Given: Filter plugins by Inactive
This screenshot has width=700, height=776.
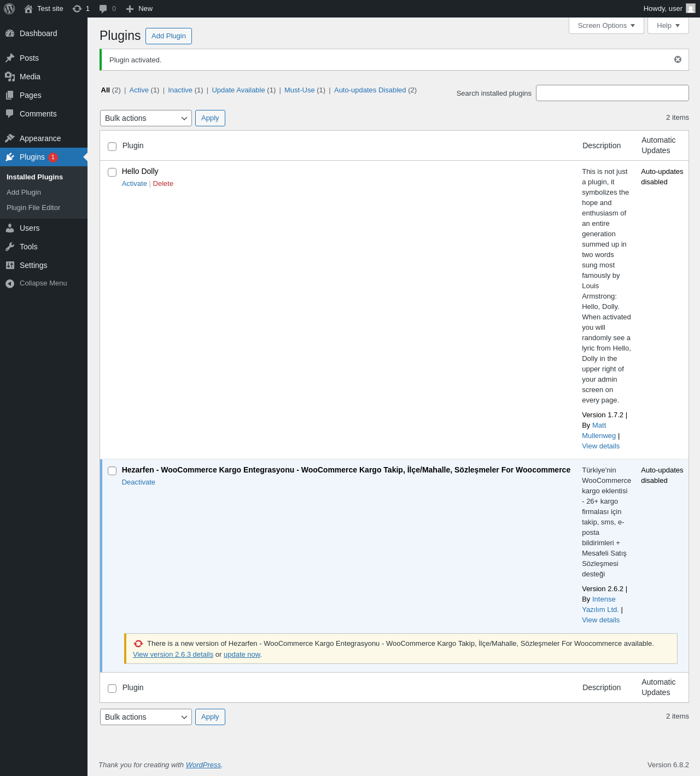Looking at the screenshot, I should pos(180,90).
